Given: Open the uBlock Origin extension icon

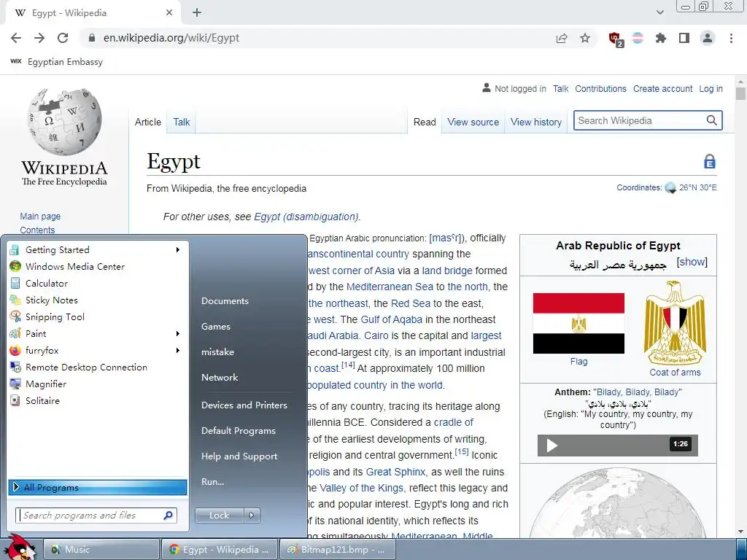Looking at the screenshot, I should tap(615, 39).
